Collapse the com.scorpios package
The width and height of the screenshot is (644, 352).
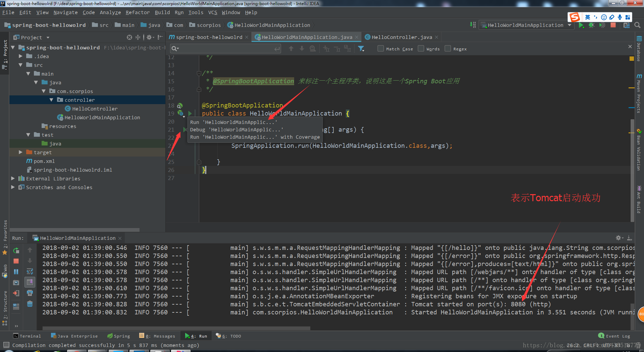tap(44, 91)
